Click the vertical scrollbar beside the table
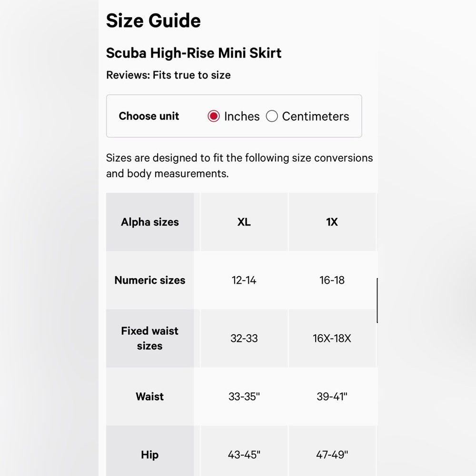476x476 pixels. point(377,300)
